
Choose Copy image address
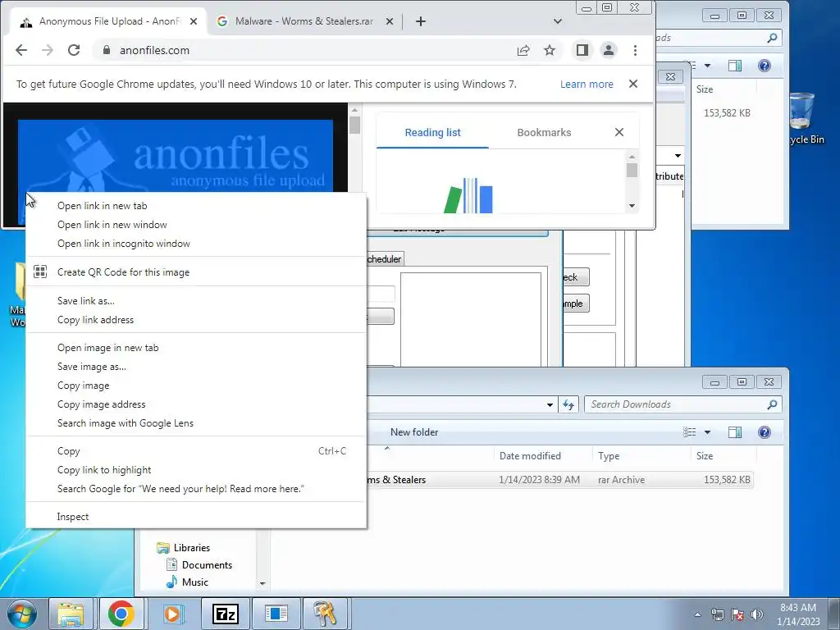tap(196, 404)
